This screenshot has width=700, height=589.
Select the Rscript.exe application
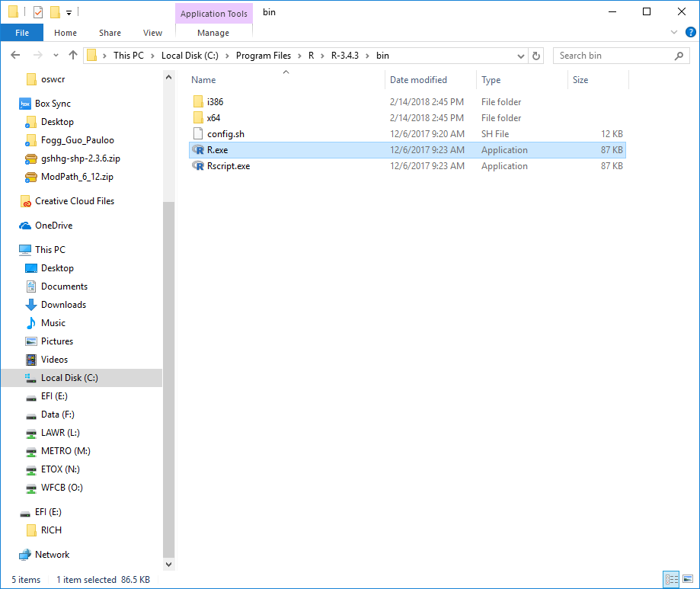408,166
